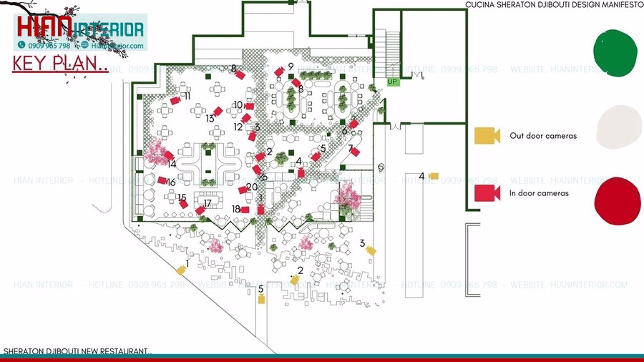Select outdoor camera 2 yellow marker
Screen dimensions: 644x362
(x=295, y=280)
